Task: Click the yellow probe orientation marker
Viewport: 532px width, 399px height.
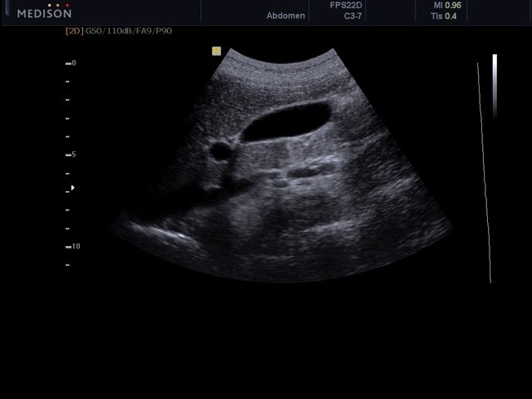Action: (216, 51)
